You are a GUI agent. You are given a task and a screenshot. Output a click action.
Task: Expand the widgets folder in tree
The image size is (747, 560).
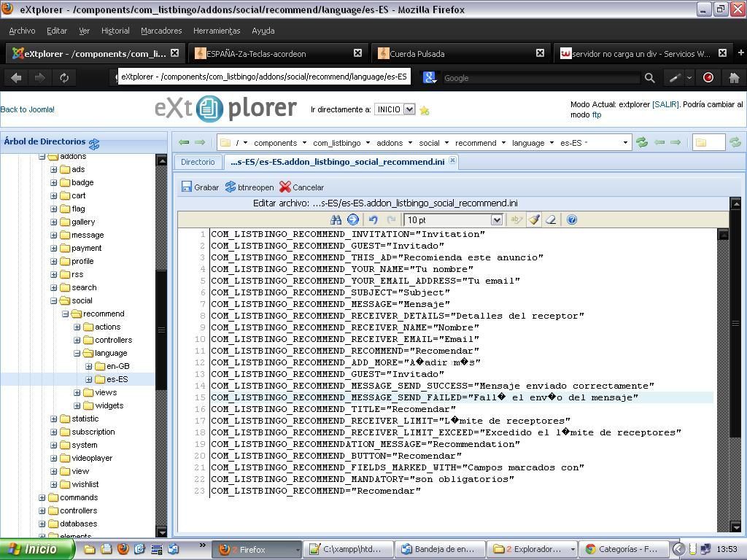click(77, 405)
